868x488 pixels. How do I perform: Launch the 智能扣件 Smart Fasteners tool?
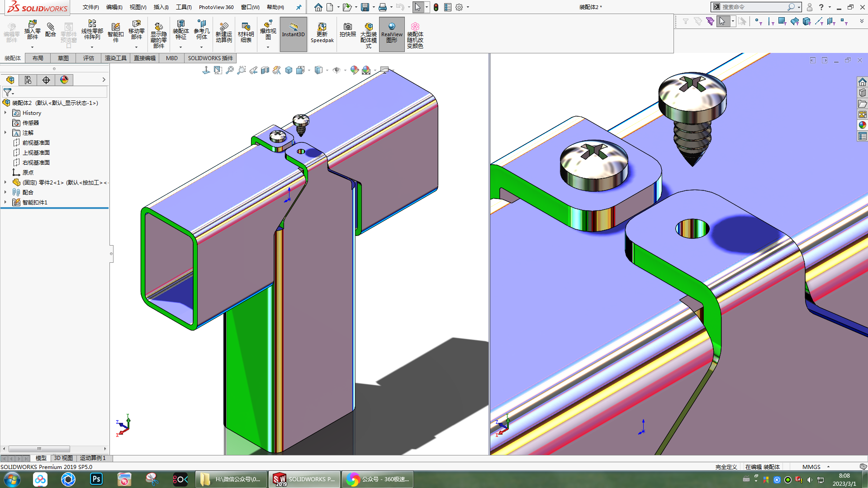(x=115, y=33)
